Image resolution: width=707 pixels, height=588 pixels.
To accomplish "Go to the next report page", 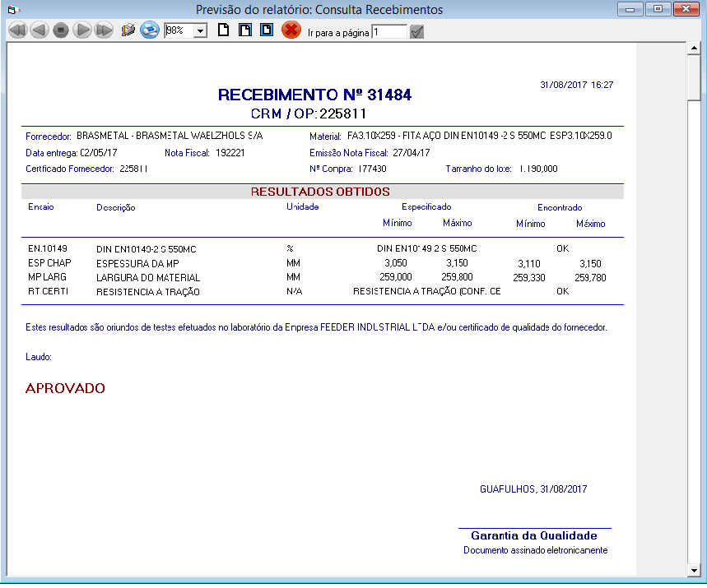I will tap(82, 30).
